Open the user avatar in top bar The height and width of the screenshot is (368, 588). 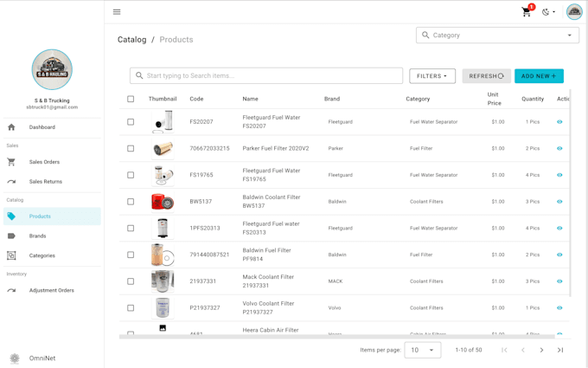[574, 12]
